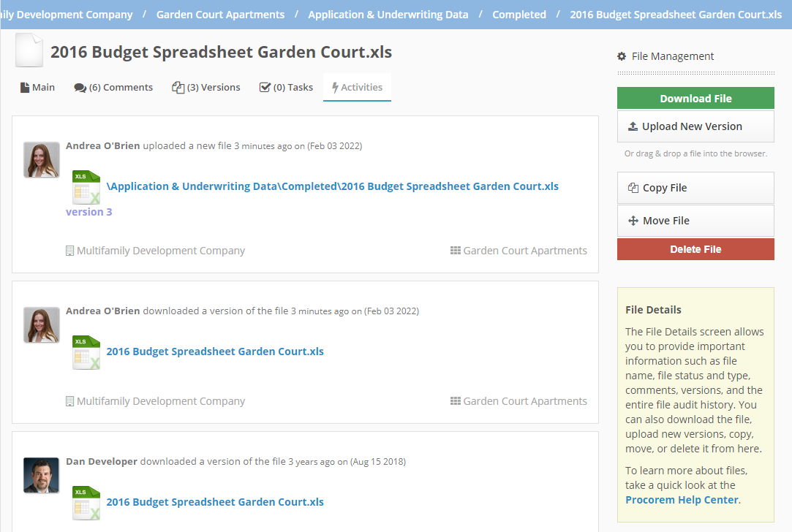Click the blank file icon beside the title

coord(29,50)
